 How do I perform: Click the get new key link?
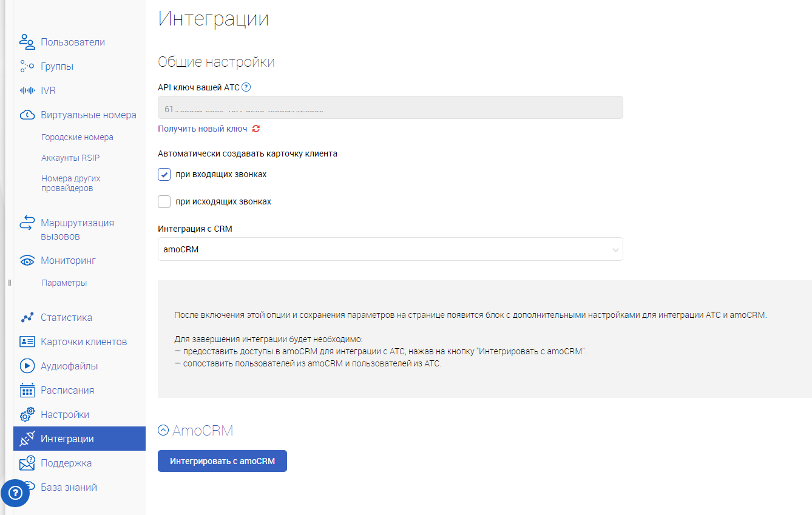(203, 129)
